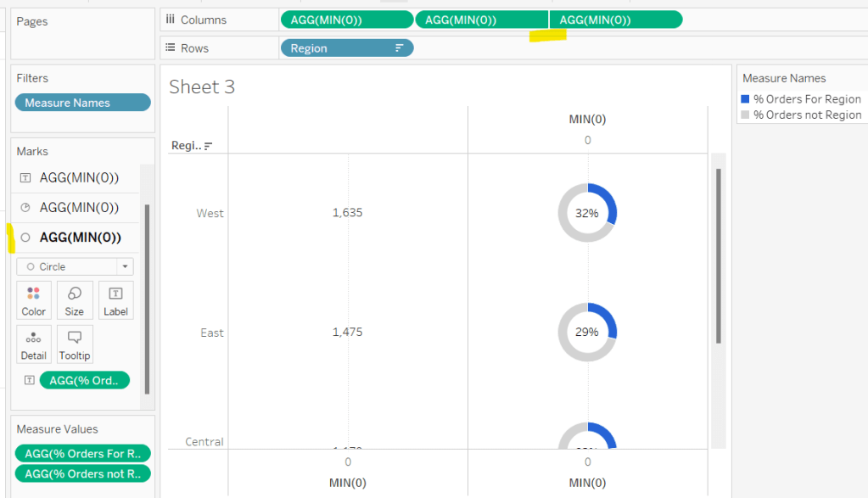Select the pie-type AGG(MIN(0)) marks row
This screenshot has height=498, width=868.
tap(78, 208)
